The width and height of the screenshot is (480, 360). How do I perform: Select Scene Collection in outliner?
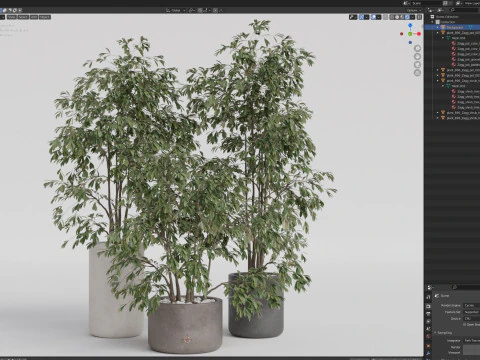[452, 17]
